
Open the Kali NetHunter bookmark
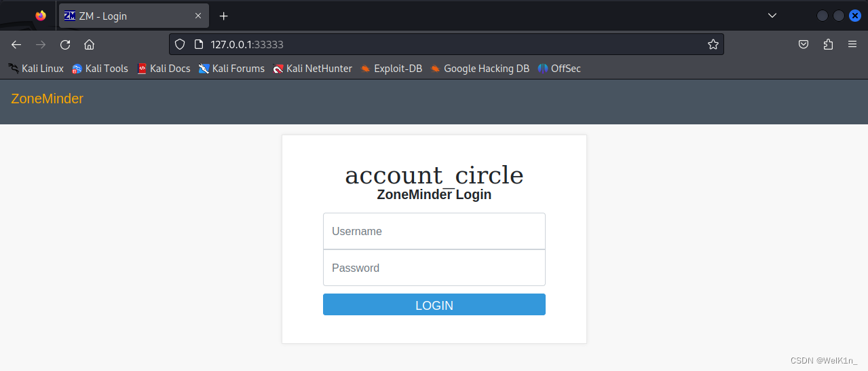coord(312,68)
